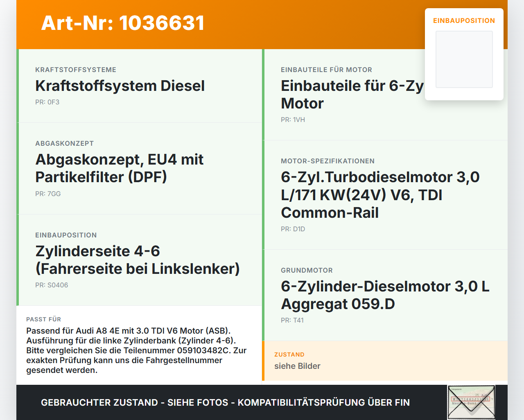Click 'Kraftstoffsystem Diesel' heading

point(120,86)
